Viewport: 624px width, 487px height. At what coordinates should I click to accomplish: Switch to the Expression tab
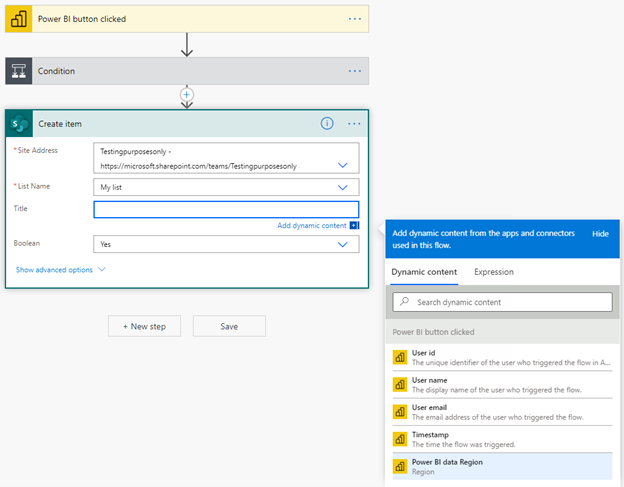click(494, 272)
